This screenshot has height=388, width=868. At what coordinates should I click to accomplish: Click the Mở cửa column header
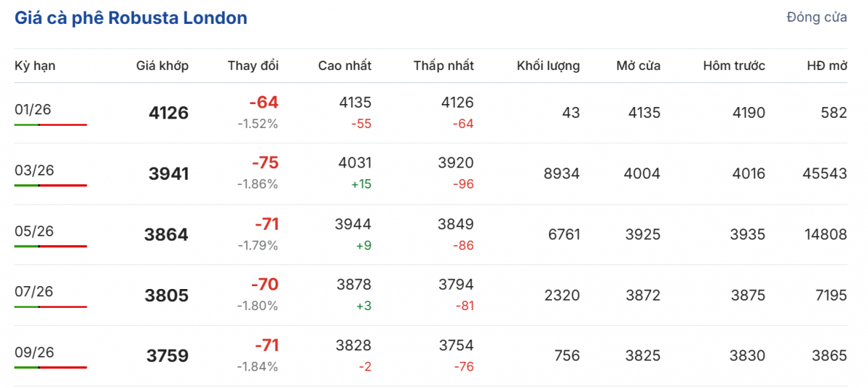click(x=638, y=66)
